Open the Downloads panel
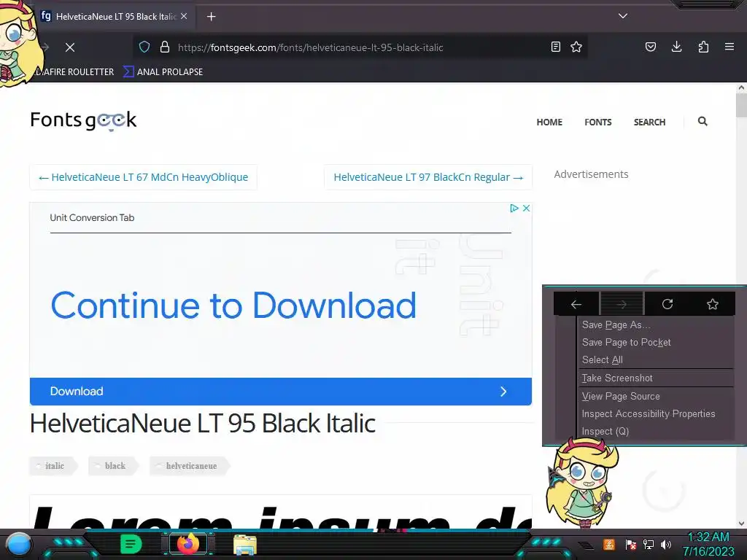 click(676, 47)
